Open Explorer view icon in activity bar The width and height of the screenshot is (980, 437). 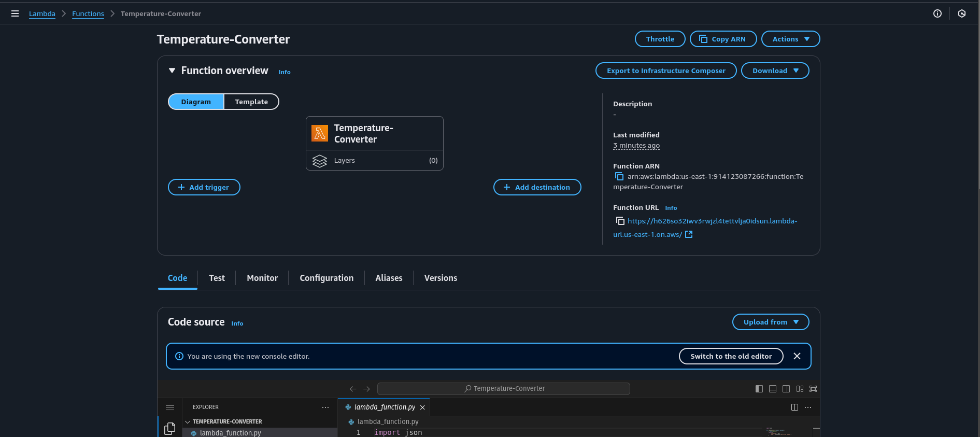click(169, 428)
